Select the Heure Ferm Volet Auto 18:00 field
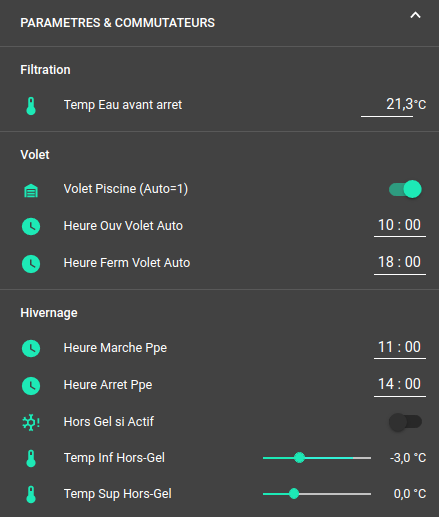 pos(400,263)
